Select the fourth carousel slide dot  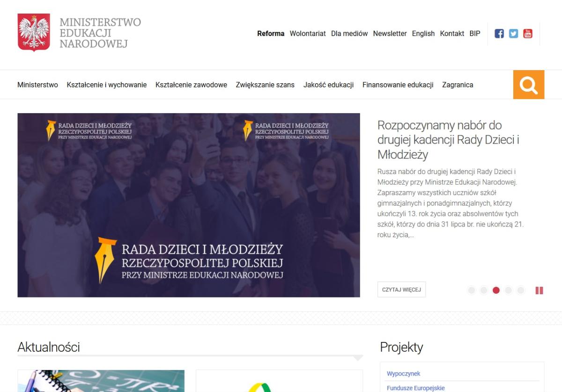(x=508, y=290)
